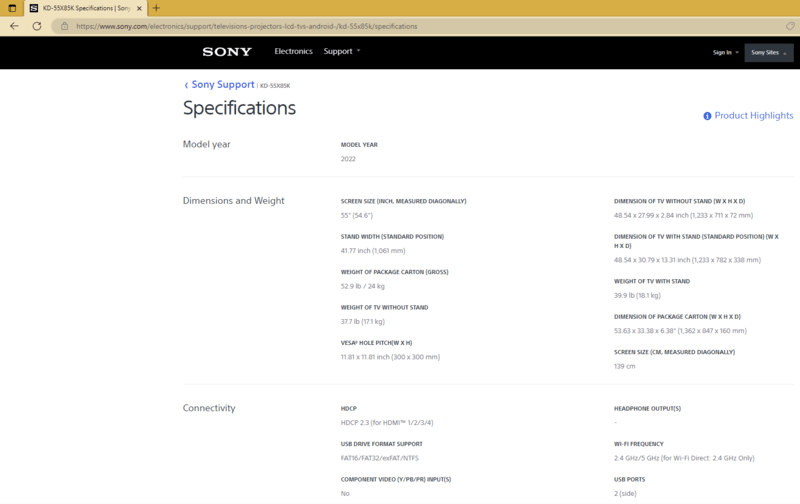Open the Sign In dropdown

[x=726, y=53]
